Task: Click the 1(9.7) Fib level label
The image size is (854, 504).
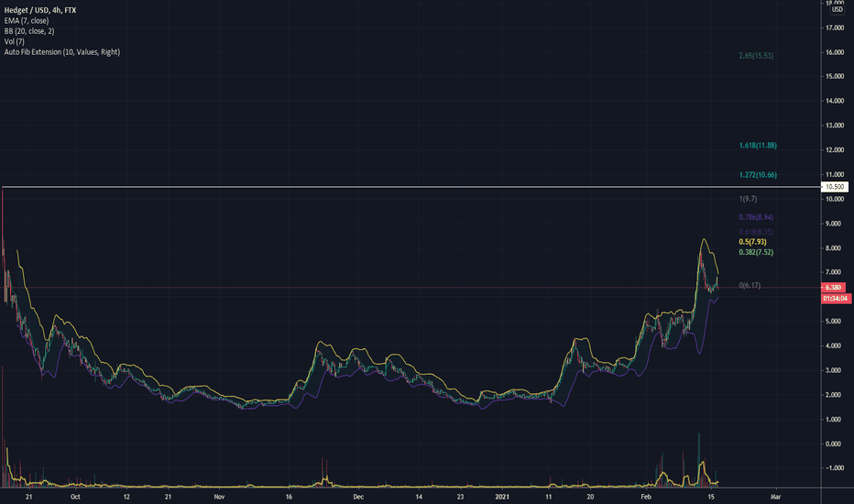Action: coord(748,199)
